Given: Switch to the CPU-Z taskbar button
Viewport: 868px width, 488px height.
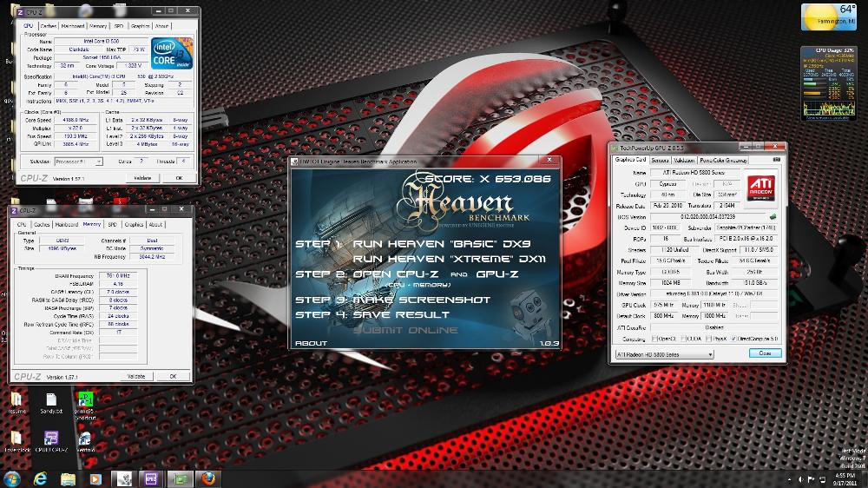Looking at the screenshot, I should (x=150, y=478).
